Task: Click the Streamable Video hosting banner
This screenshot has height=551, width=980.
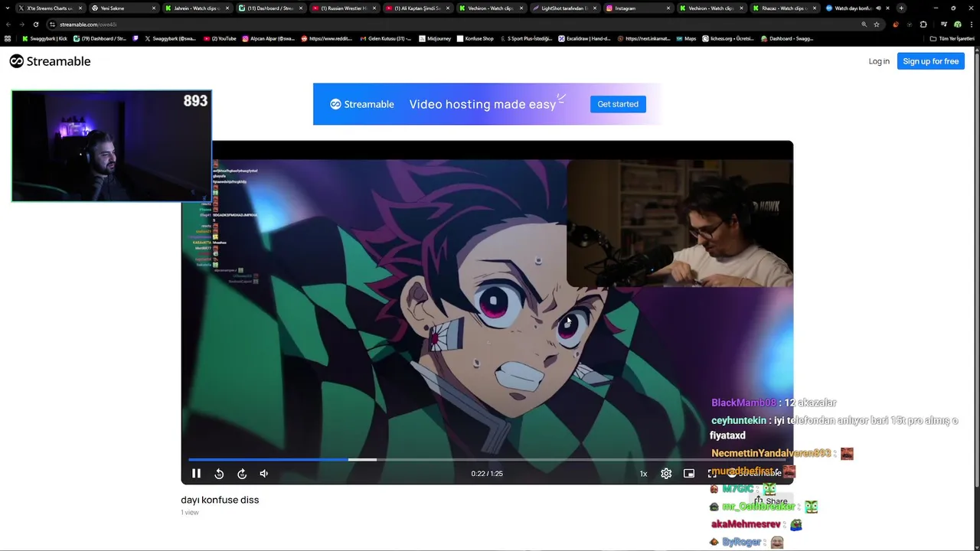Action: click(x=488, y=104)
